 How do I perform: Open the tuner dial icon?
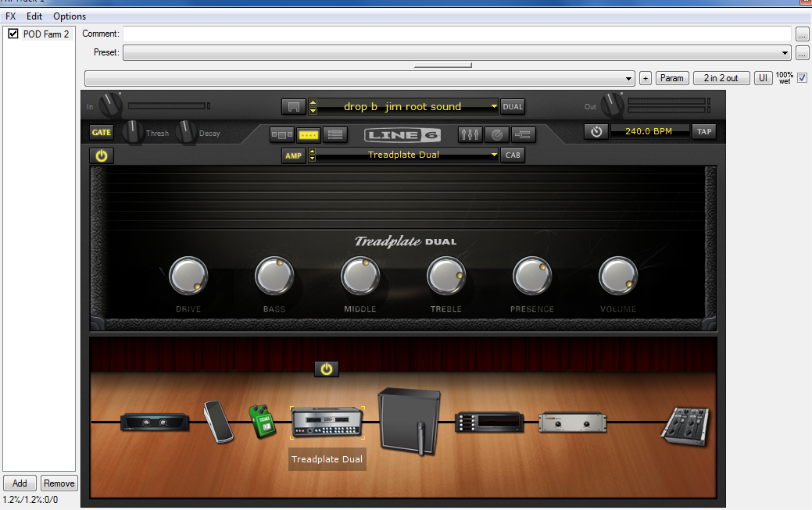(x=496, y=134)
